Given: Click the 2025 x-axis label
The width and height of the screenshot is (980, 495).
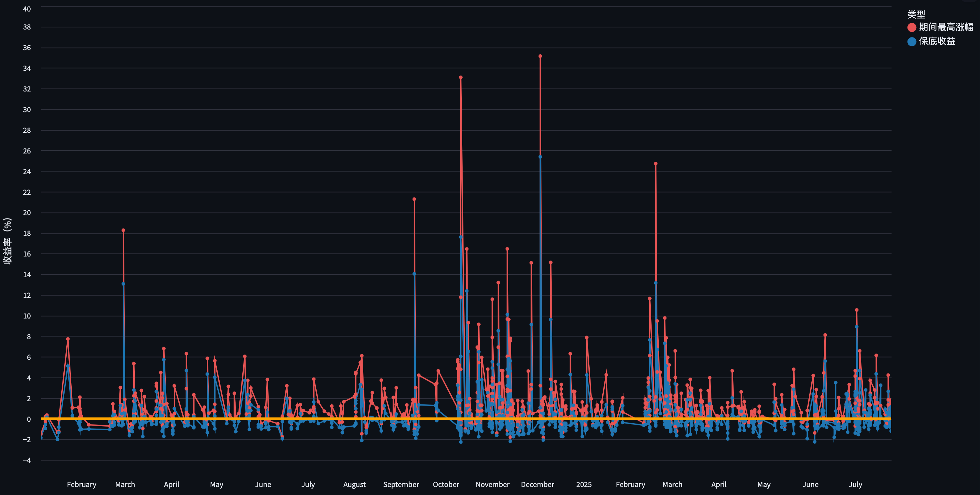Looking at the screenshot, I should 583,484.
